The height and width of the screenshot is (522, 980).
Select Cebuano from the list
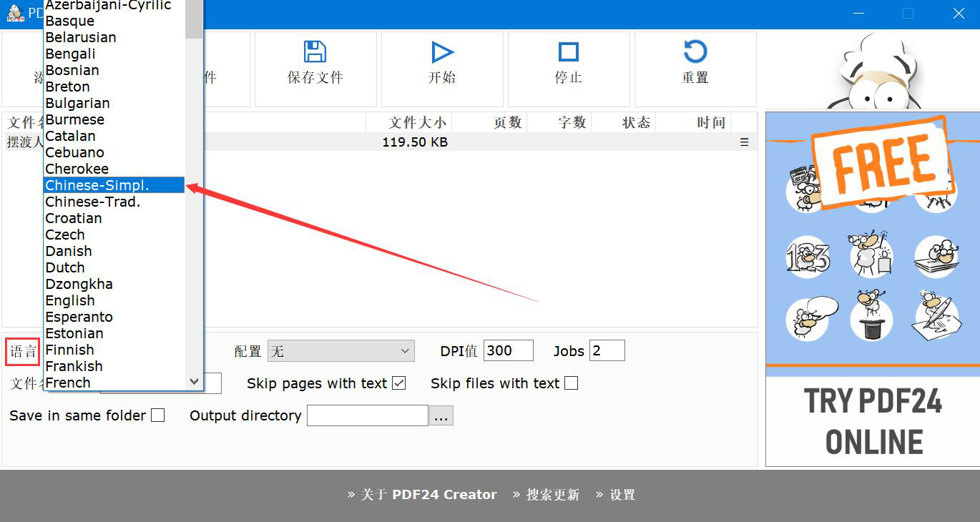pos(114,152)
